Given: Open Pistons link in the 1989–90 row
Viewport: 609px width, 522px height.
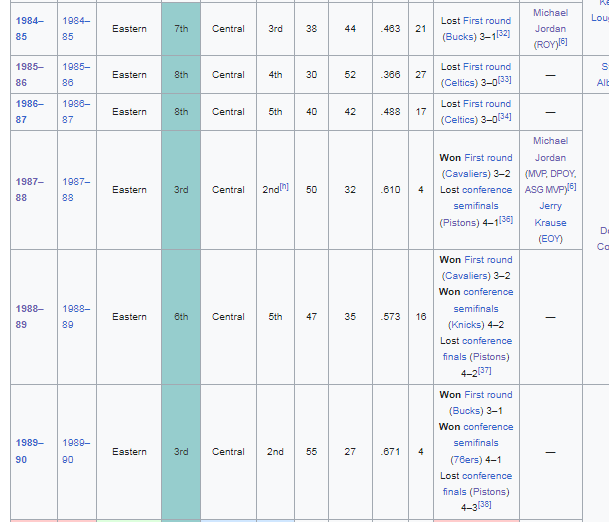Looking at the screenshot, I should [489, 492].
